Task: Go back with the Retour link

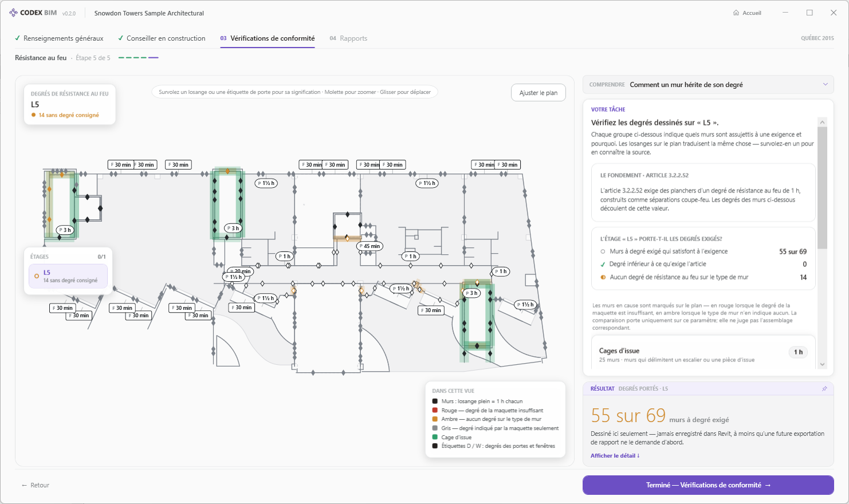Action: click(x=36, y=485)
